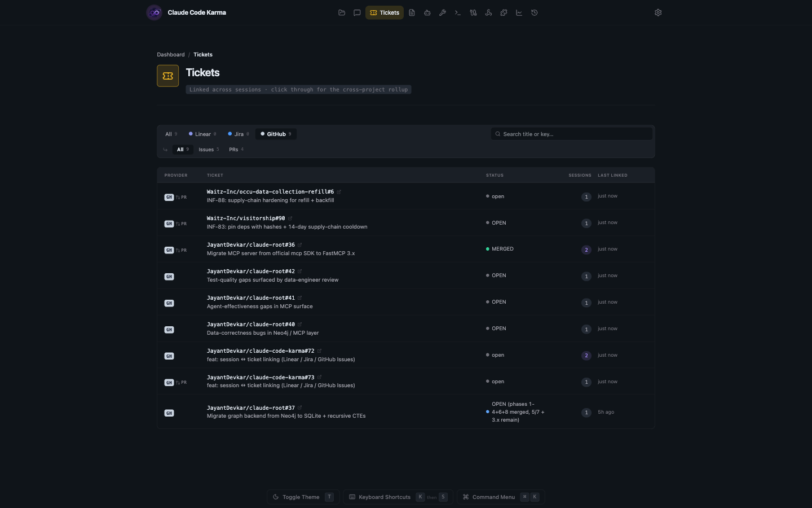Open the cable plug icon in top nav
Screen dimensions: 812x508
click(473, 12)
